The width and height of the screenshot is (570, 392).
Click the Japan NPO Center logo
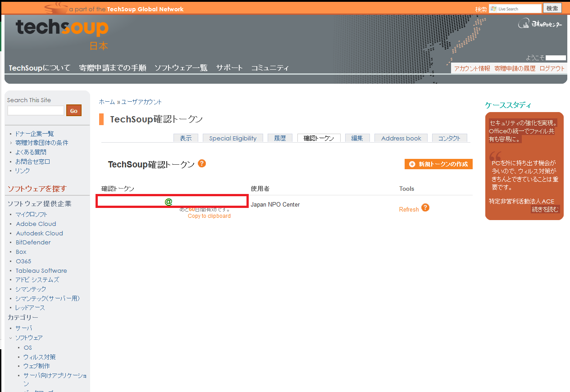point(540,24)
